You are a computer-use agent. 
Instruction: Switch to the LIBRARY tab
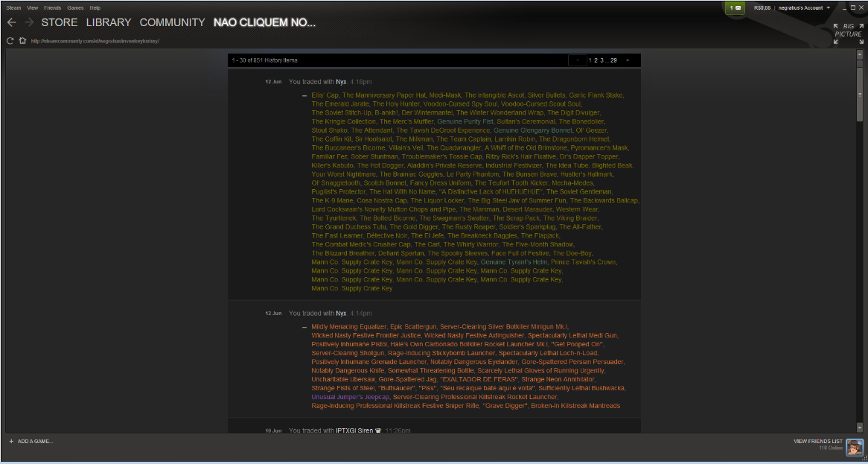point(109,22)
